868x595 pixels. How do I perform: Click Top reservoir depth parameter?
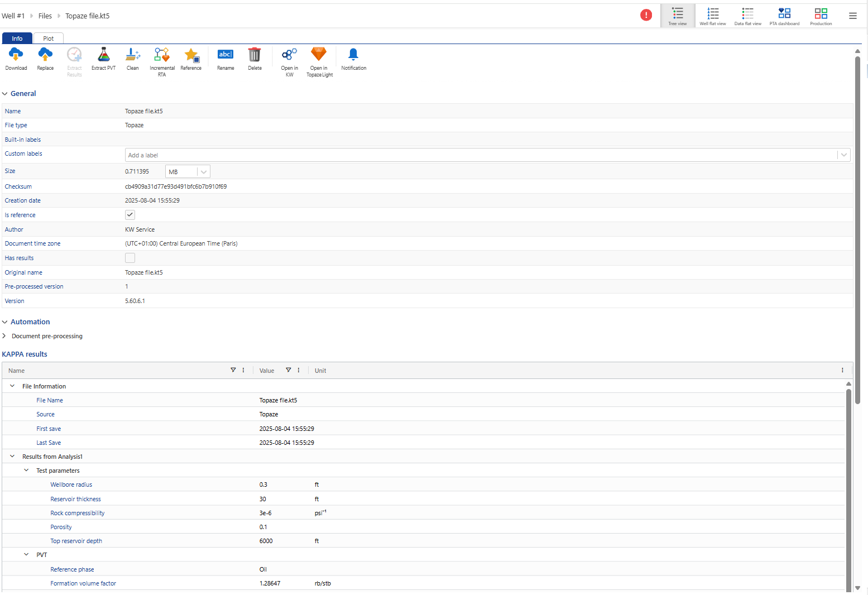(x=76, y=541)
